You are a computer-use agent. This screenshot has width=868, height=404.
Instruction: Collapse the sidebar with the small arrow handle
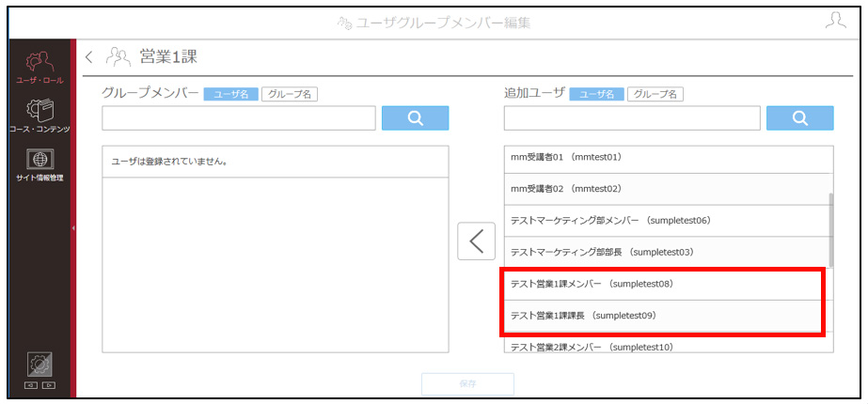click(x=73, y=228)
